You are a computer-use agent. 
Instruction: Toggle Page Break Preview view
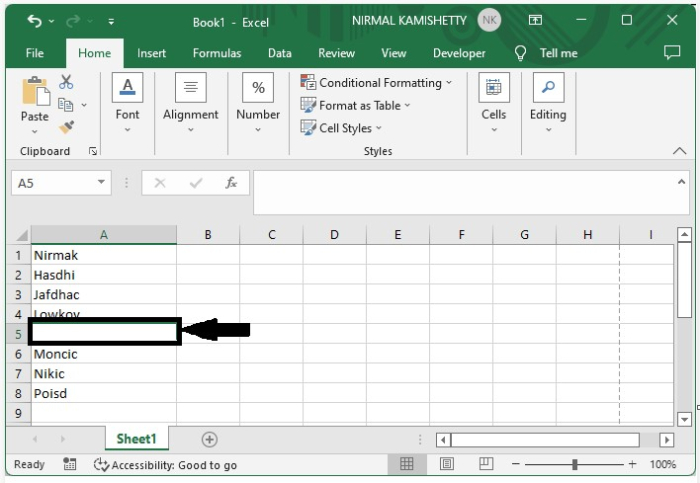[486, 464]
